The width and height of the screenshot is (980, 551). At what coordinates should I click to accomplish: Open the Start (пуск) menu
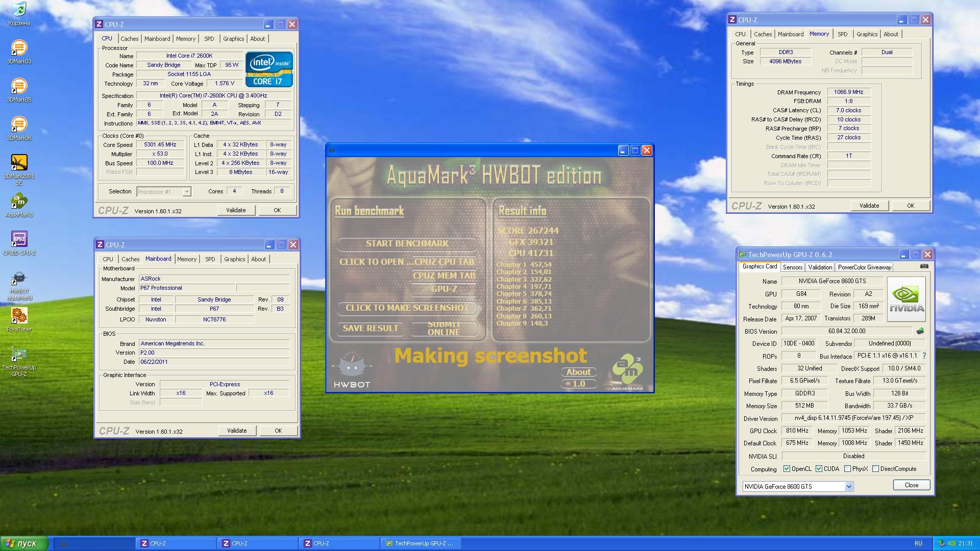pyautogui.click(x=24, y=543)
